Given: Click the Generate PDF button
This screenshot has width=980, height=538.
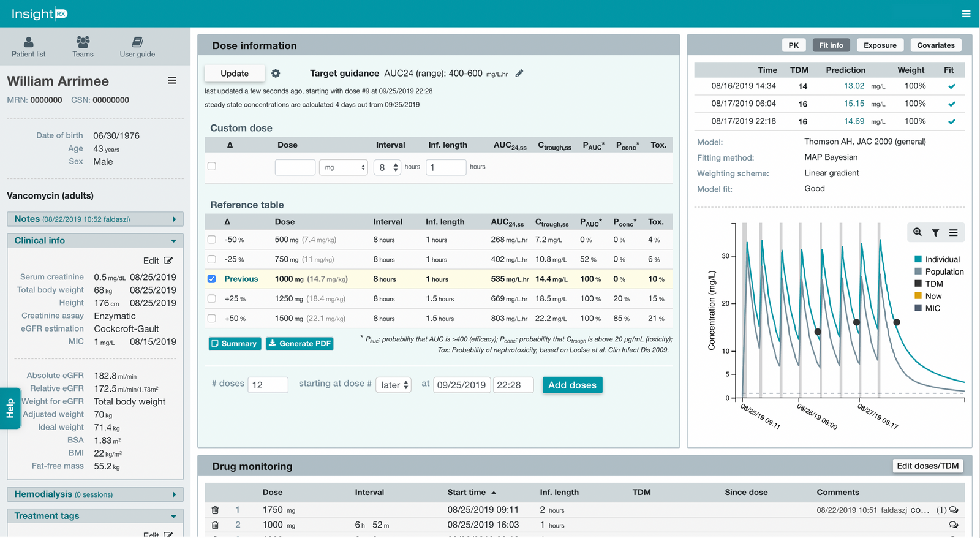Looking at the screenshot, I should pyautogui.click(x=300, y=344).
